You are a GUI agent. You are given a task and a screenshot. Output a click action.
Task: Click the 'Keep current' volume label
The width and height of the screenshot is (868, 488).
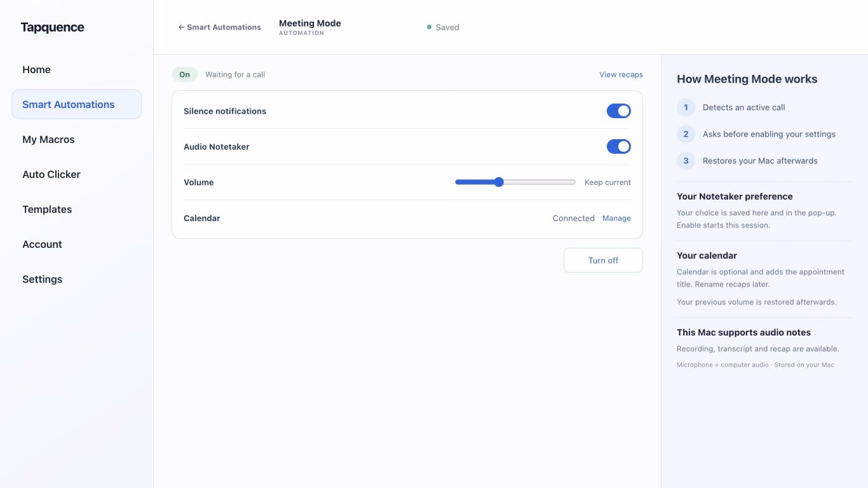[607, 182]
